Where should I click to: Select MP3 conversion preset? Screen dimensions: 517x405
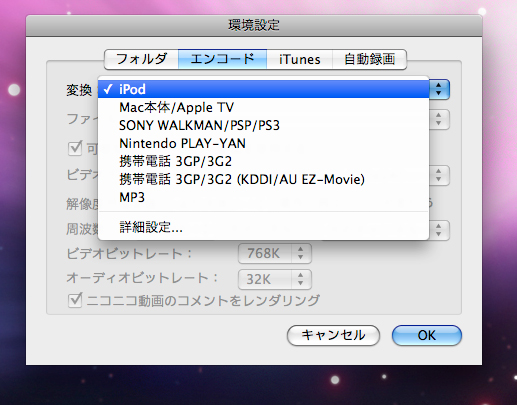[263, 197]
